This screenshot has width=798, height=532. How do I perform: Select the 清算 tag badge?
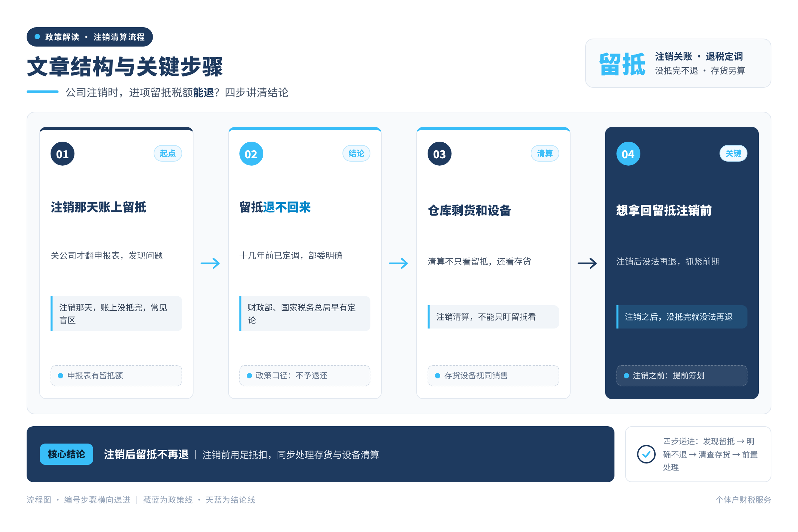[545, 153]
